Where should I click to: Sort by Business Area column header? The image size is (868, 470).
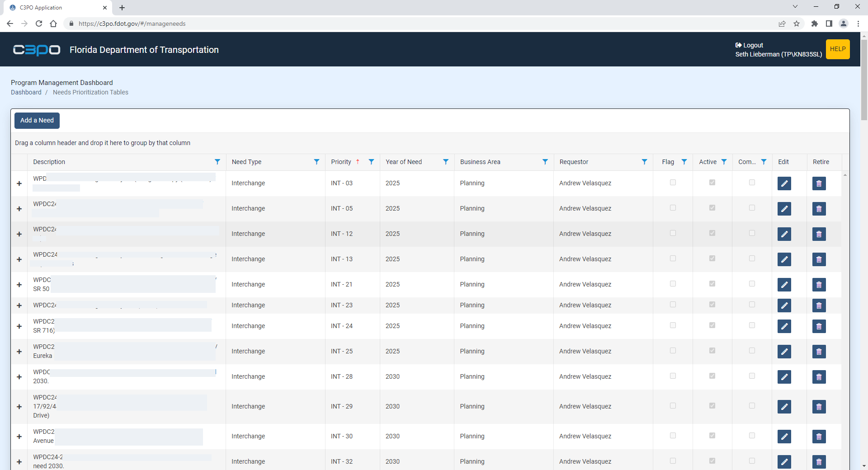pyautogui.click(x=480, y=162)
